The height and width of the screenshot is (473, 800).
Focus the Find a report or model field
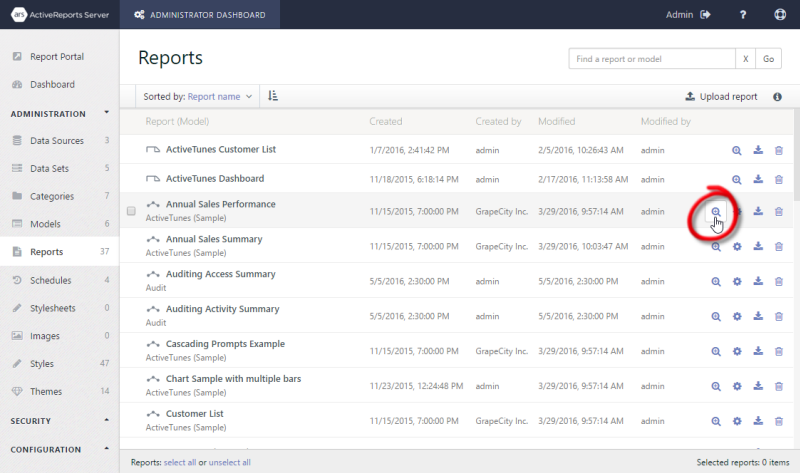tap(652, 59)
